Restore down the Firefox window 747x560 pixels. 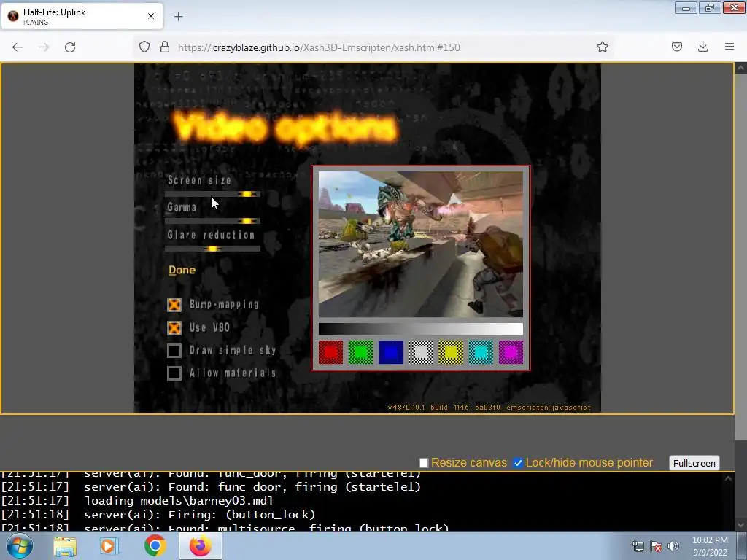[709, 8]
